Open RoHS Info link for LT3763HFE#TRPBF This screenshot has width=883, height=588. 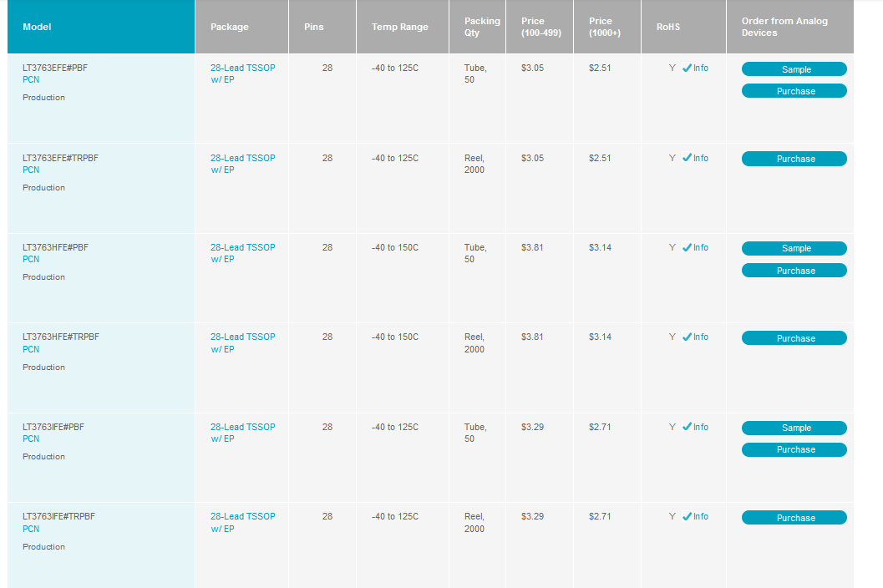tap(701, 337)
